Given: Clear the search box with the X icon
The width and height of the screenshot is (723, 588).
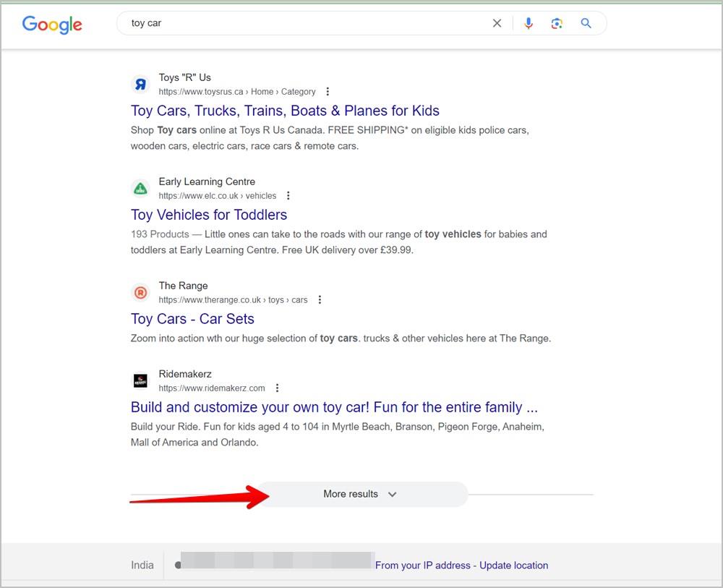Looking at the screenshot, I should (x=497, y=23).
